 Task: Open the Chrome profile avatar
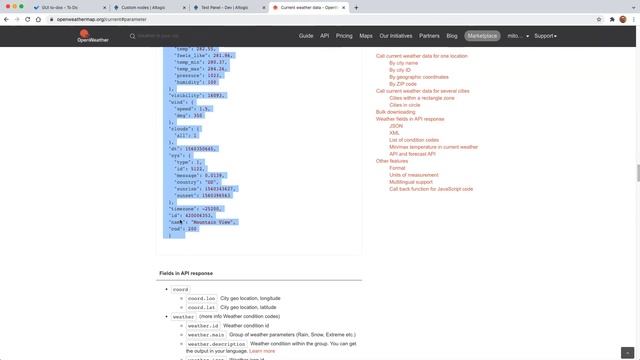pyautogui.click(x=623, y=19)
